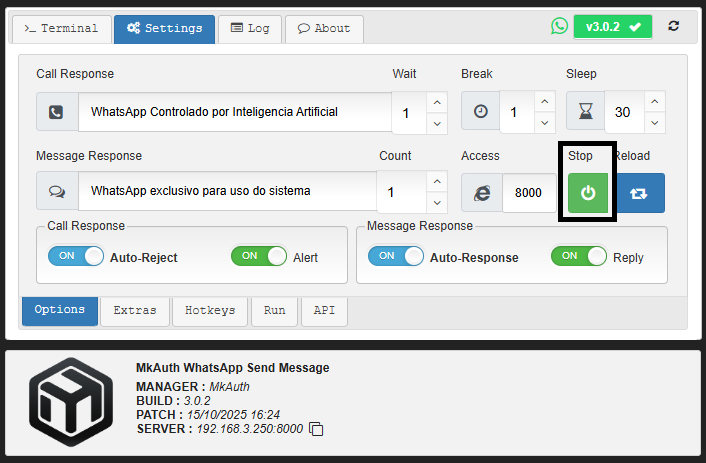Screen dimensions: 706x463
Task: Open the API tab
Action: tap(324, 311)
